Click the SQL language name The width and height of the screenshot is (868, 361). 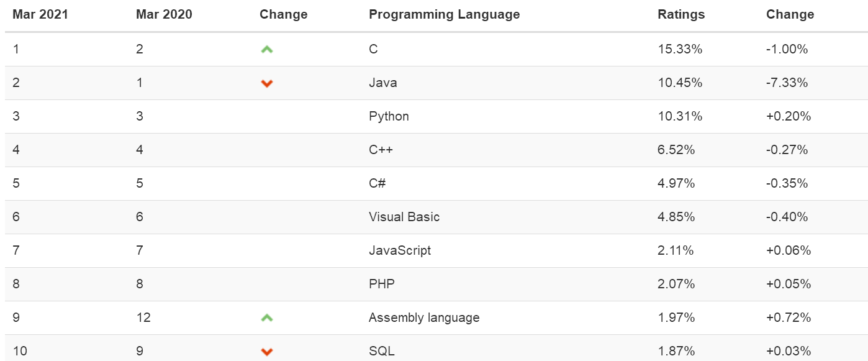click(381, 351)
